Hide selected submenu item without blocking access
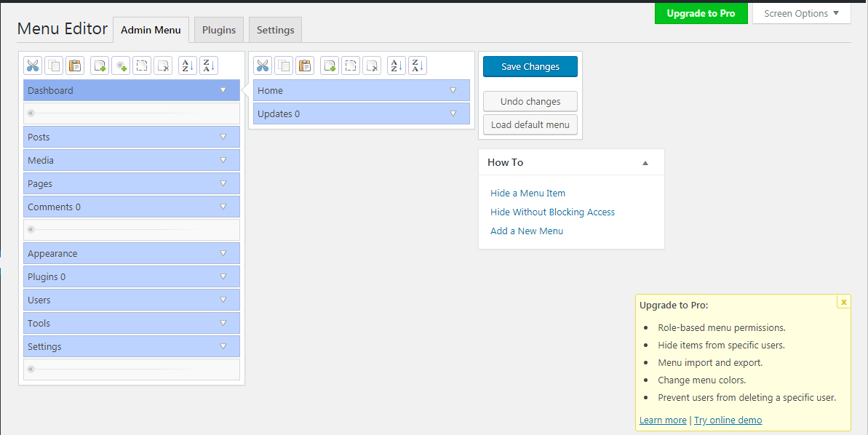Image resolution: width=868 pixels, height=435 pixels. (351, 66)
